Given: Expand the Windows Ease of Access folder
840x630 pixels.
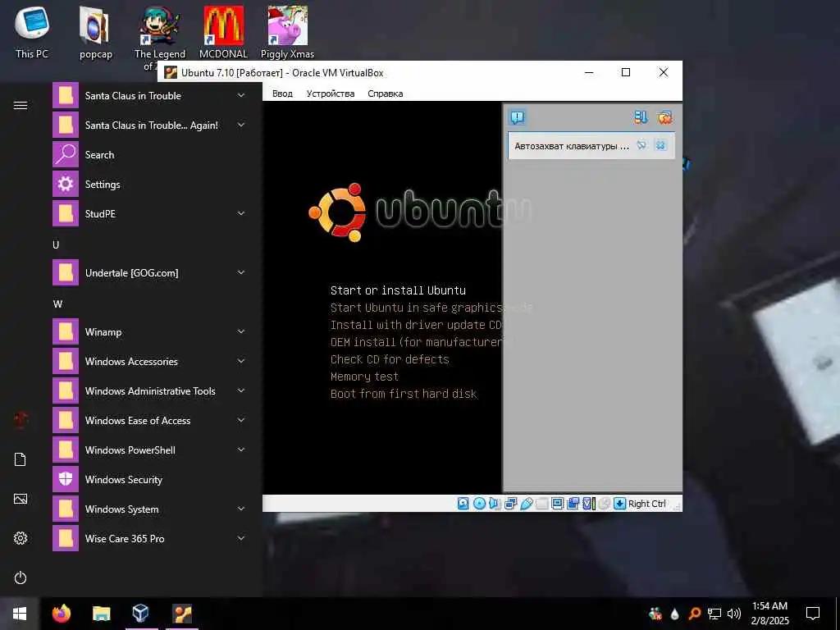Looking at the screenshot, I should click(241, 420).
